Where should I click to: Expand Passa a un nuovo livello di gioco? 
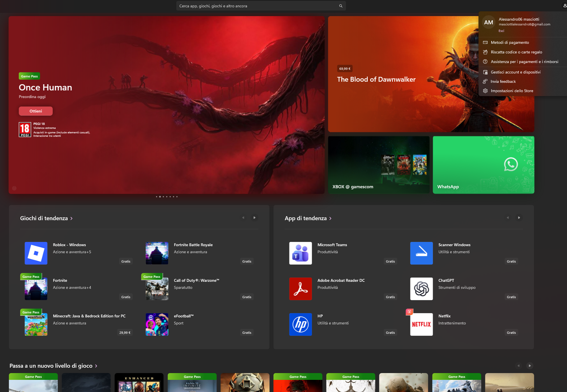pyautogui.click(x=53, y=366)
